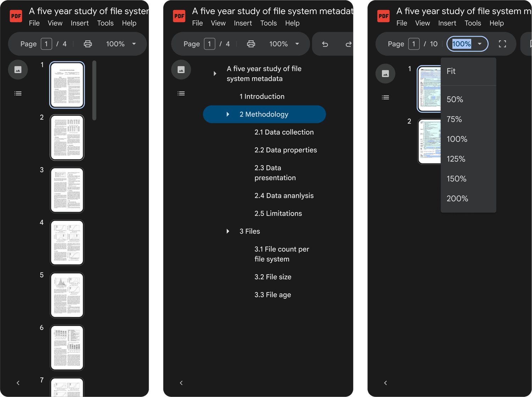Open the document outline list icon

pos(18,93)
